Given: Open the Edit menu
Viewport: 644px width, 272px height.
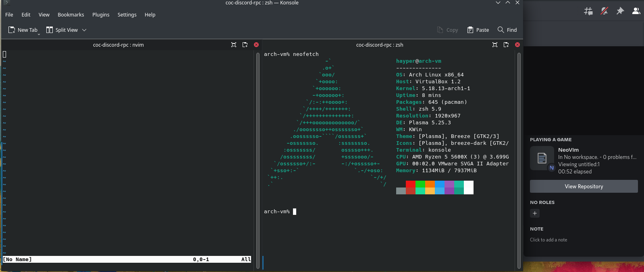Looking at the screenshot, I should [x=26, y=14].
